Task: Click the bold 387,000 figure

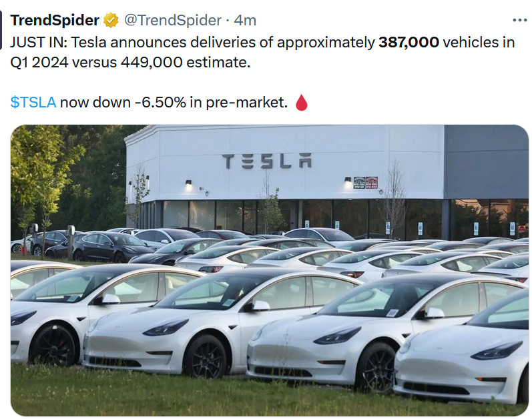Action: point(409,43)
